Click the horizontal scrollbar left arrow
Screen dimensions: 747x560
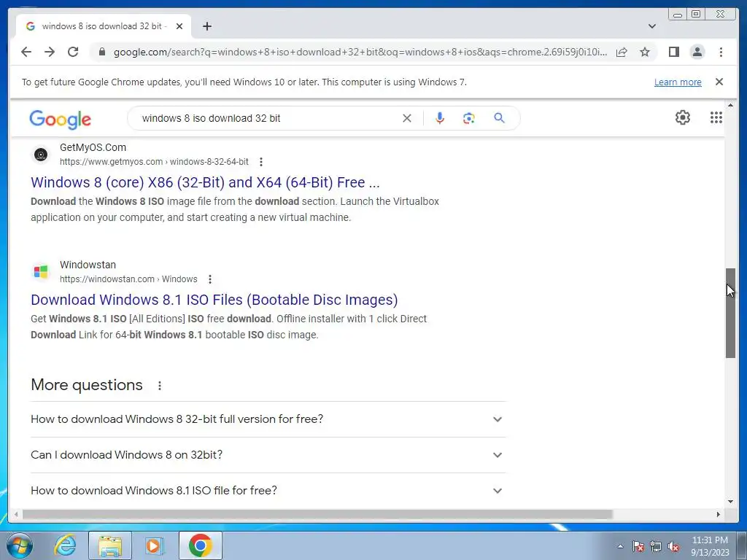[x=16, y=514]
